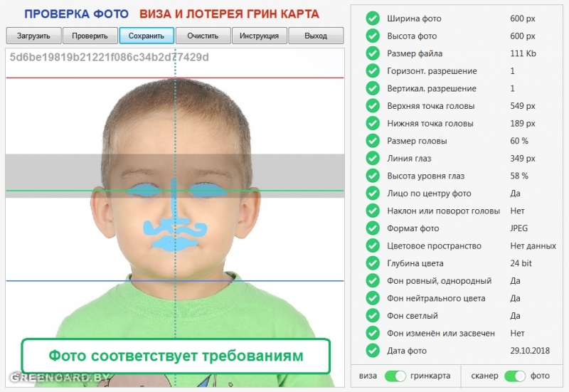Click the 'Наклон или поворот головы' label
The image size is (569, 392).
[x=443, y=211]
